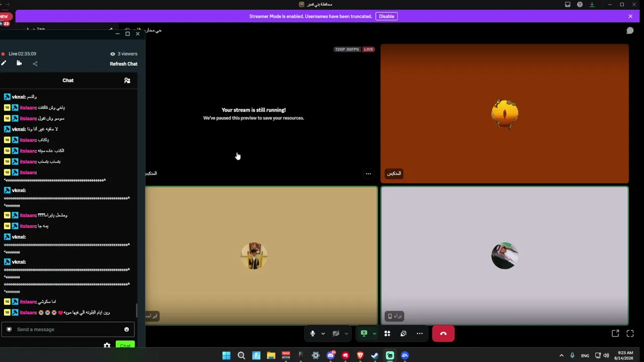Open taskbar Settings gear icon
This screenshot has width=644, height=362.
tap(315, 355)
